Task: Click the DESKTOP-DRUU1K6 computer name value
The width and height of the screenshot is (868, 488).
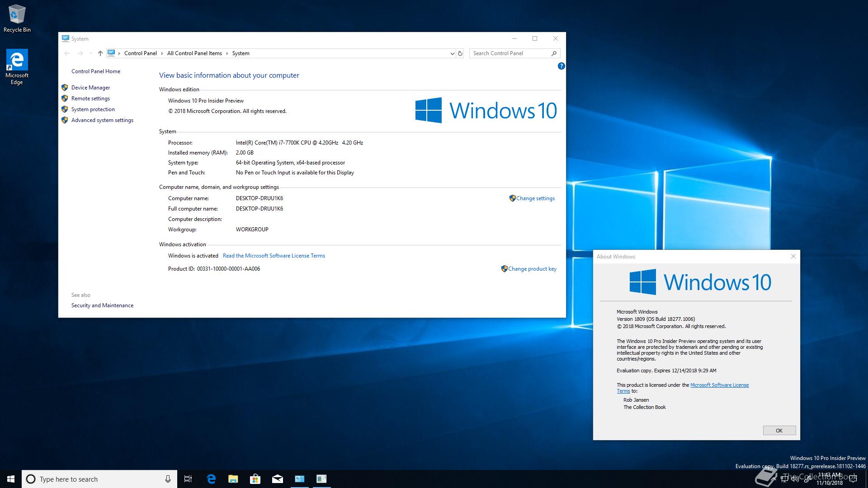Action: click(x=259, y=198)
